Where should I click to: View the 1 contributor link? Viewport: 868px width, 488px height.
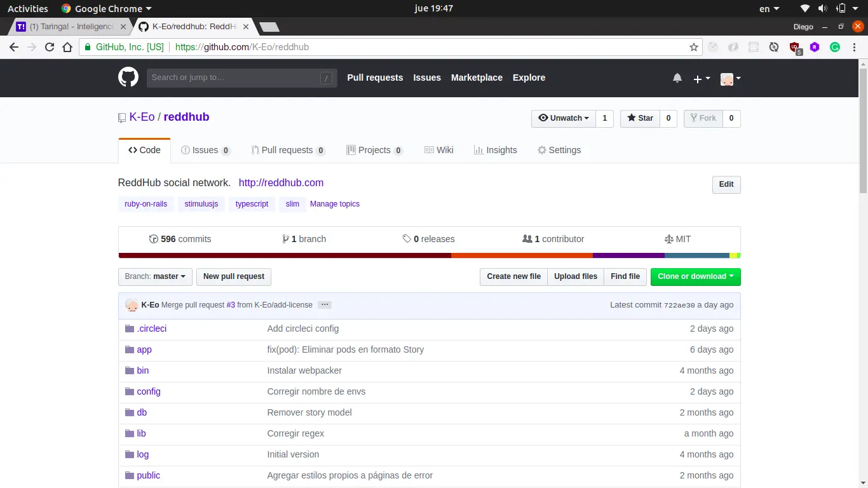pos(553,239)
